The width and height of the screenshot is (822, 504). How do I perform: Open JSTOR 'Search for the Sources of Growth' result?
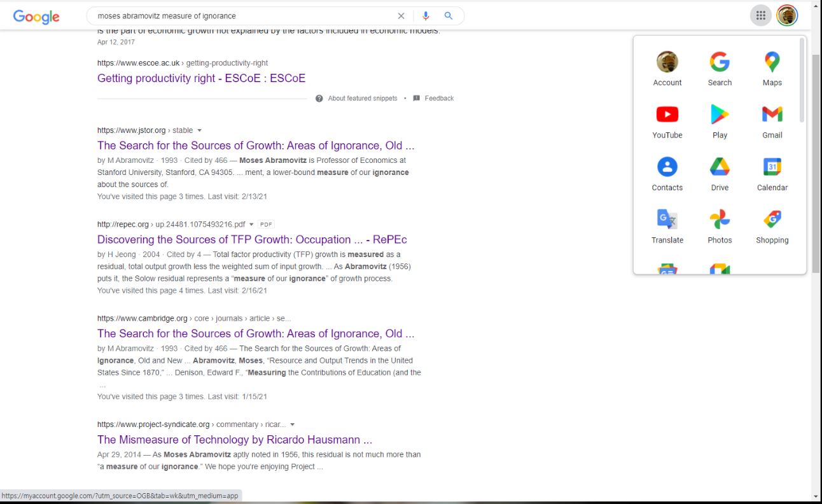click(x=256, y=146)
